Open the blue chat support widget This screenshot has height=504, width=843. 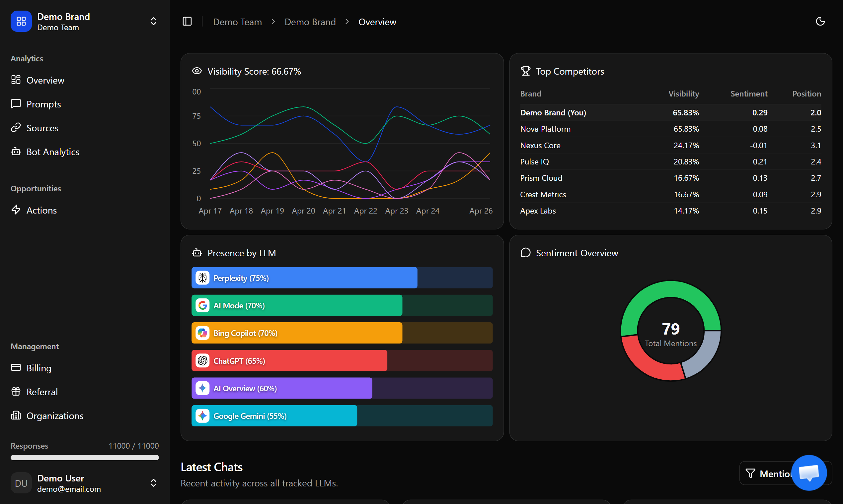(809, 473)
